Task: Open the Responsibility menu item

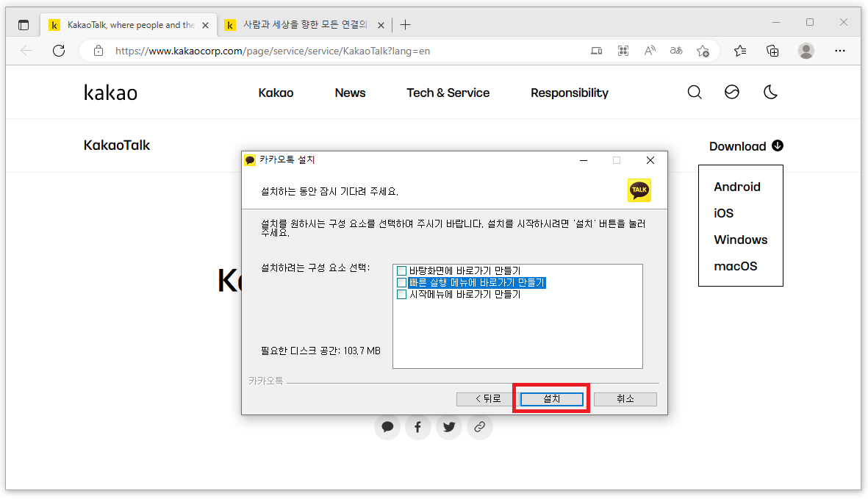Action: tap(569, 93)
